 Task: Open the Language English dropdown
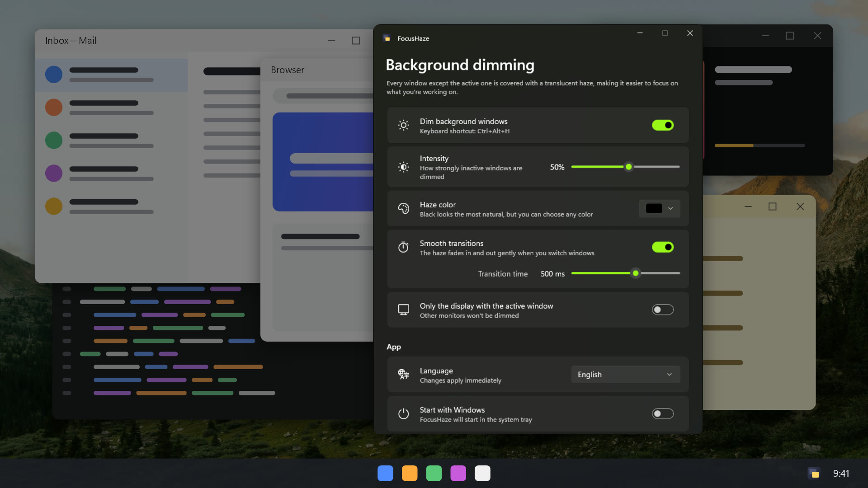pyautogui.click(x=626, y=375)
